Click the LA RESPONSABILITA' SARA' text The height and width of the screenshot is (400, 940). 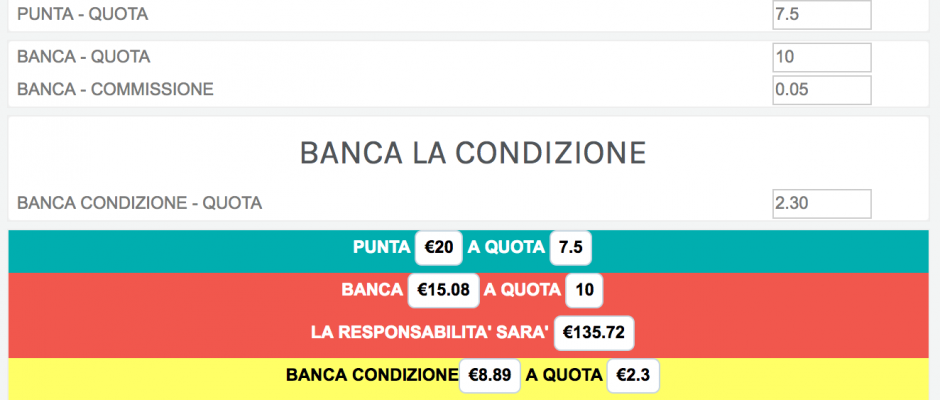[430, 333]
